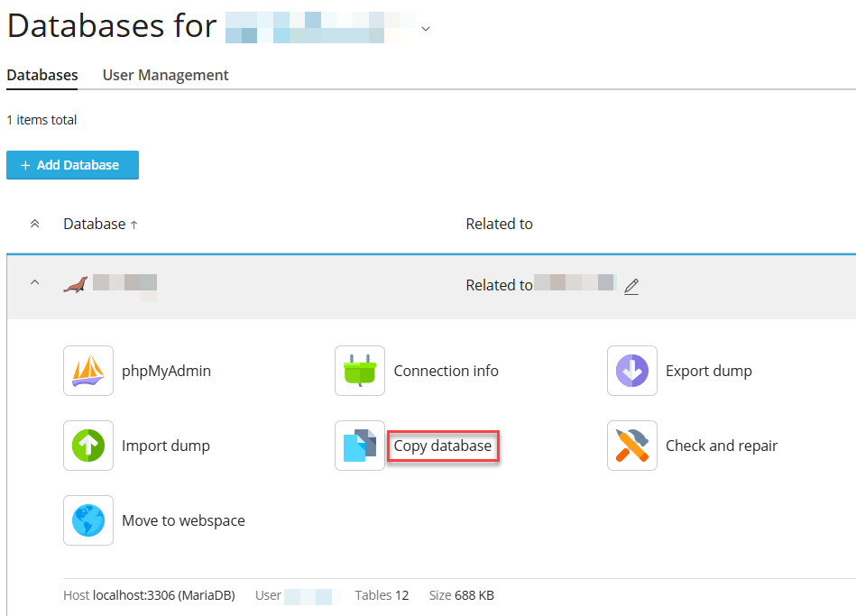
Task: Click the Import dump upload icon
Action: [x=88, y=445]
